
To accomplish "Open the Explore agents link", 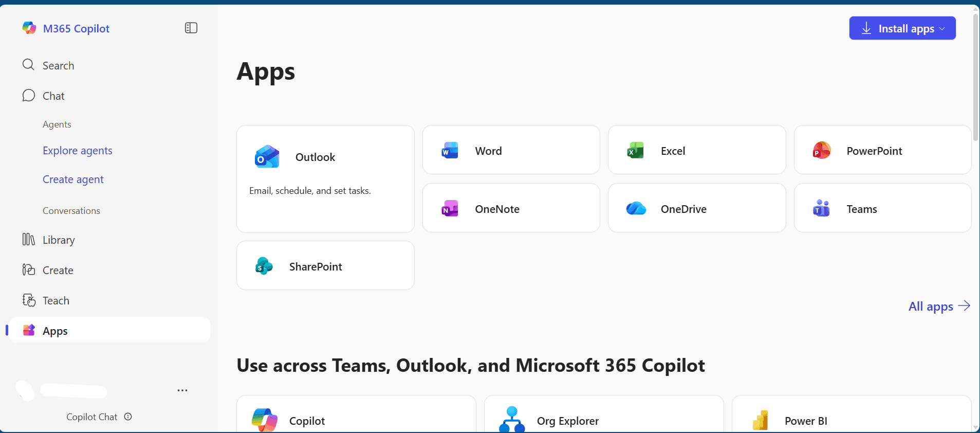I will (78, 151).
